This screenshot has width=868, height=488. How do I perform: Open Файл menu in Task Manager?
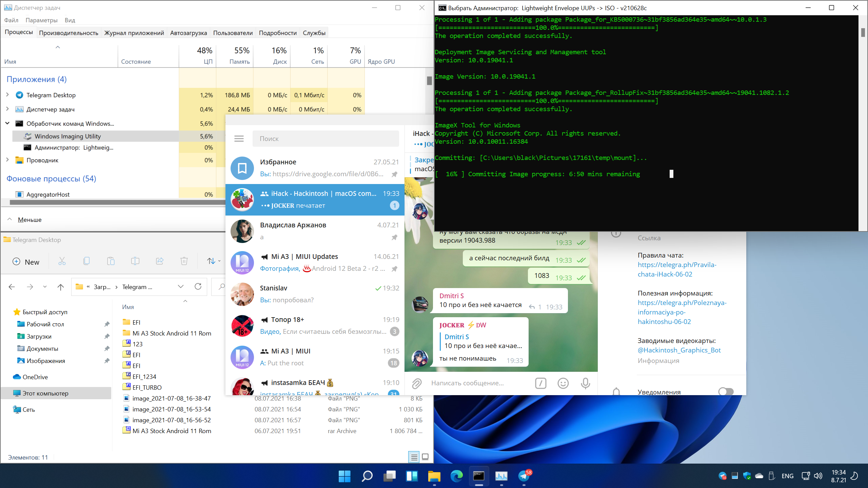tap(11, 20)
